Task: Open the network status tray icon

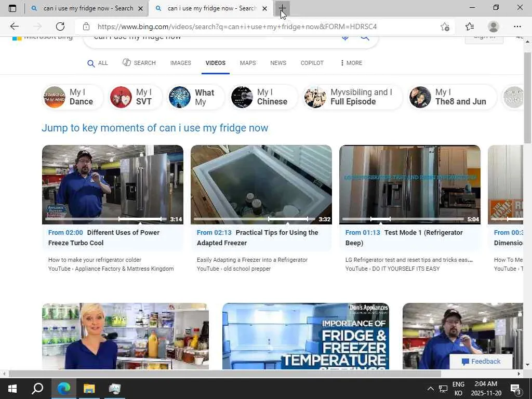Action: 443,389
